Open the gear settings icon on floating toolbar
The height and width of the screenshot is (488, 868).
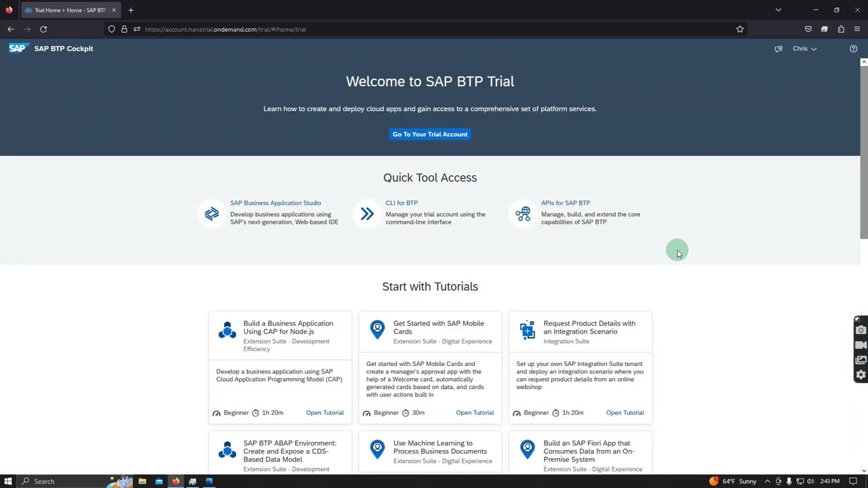[x=861, y=375]
